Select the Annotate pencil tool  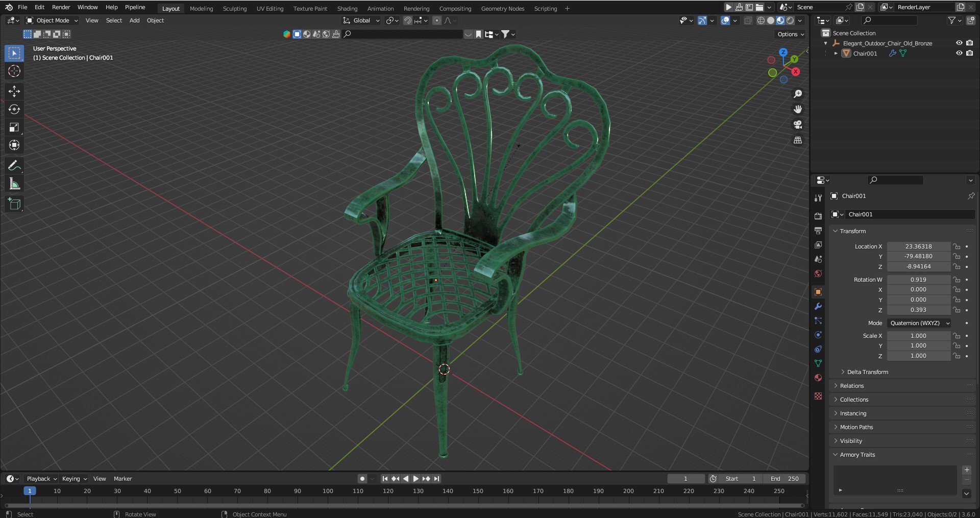(x=14, y=165)
